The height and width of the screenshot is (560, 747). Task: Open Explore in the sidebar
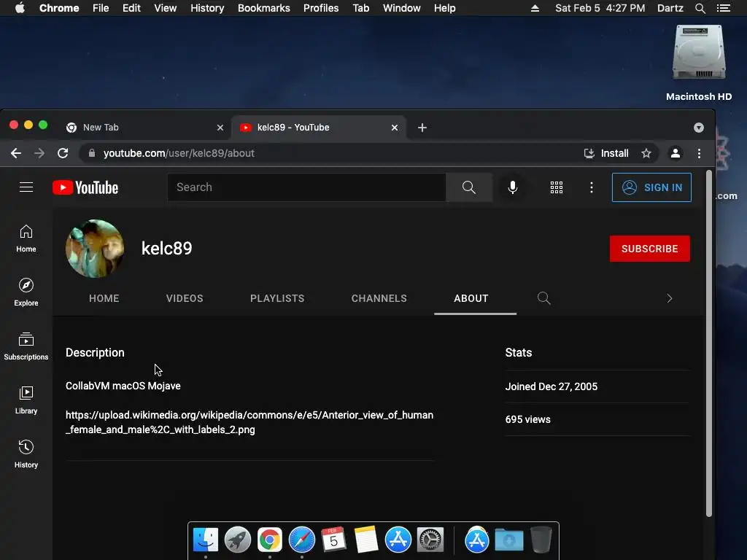26,292
